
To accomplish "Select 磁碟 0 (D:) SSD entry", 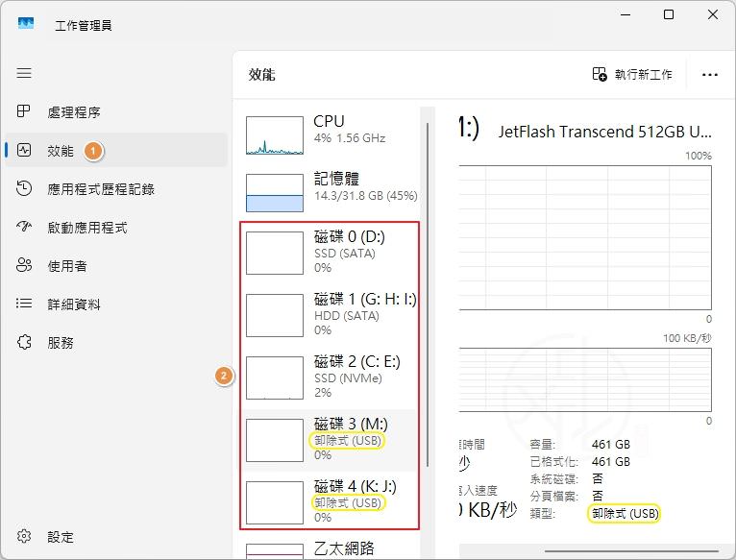I will click(x=327, y=253).
